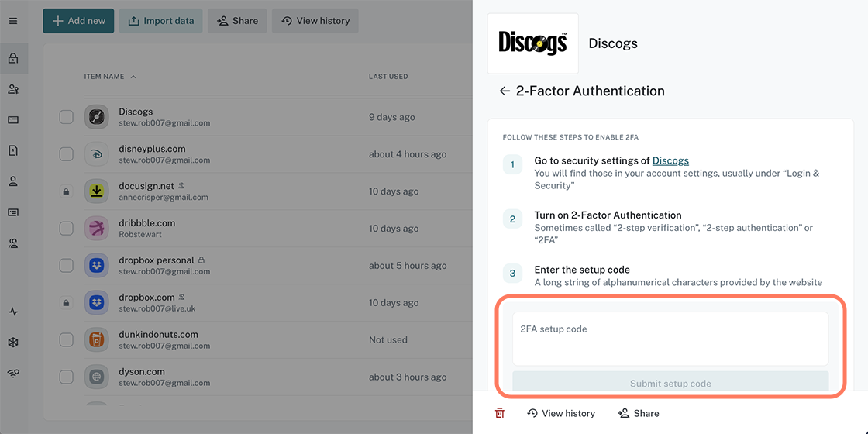Screen dimensions: 868x434
Task: Open the disneyplus.com item name
Action: point(152,149)
